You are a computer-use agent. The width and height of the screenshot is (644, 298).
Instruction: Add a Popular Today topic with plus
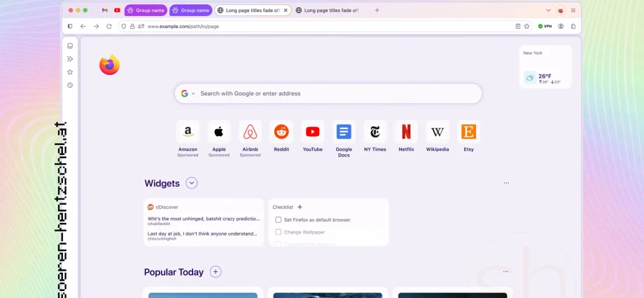[x=216, y=271]
